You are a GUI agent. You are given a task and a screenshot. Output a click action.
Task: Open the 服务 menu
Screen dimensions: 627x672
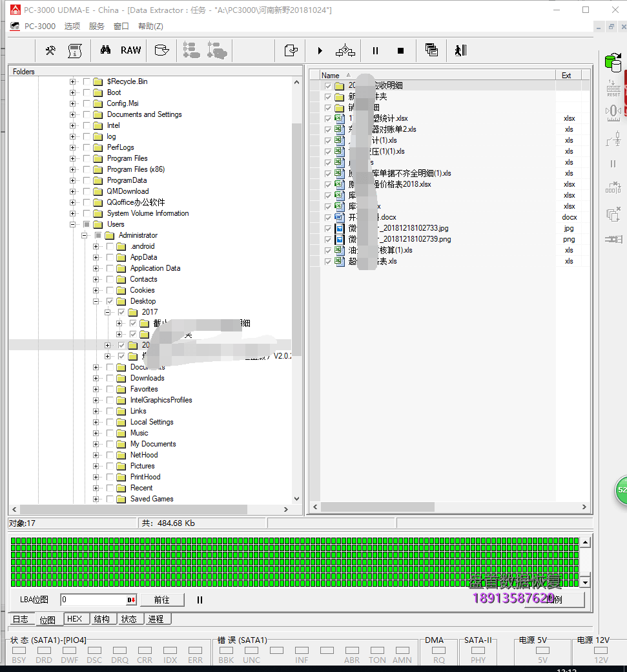point(96,26)
